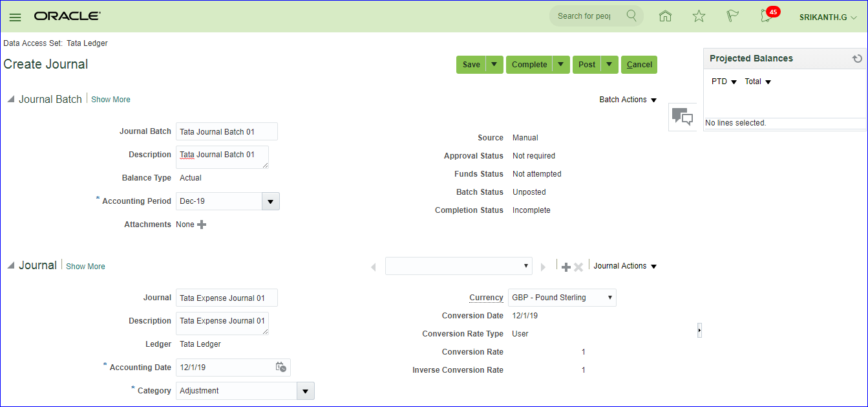This screenshot has width=868, height=407.
Task: Open the hamburger navigator menu
Action: click(x=15, y=17)
